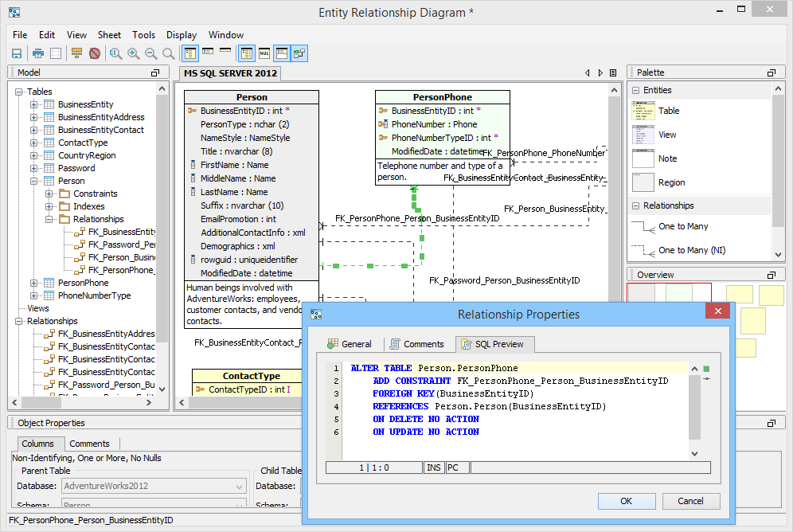Float the Model panel using its restore icon
The width and height of the screenshot is (793, 532).
(155, 72)
